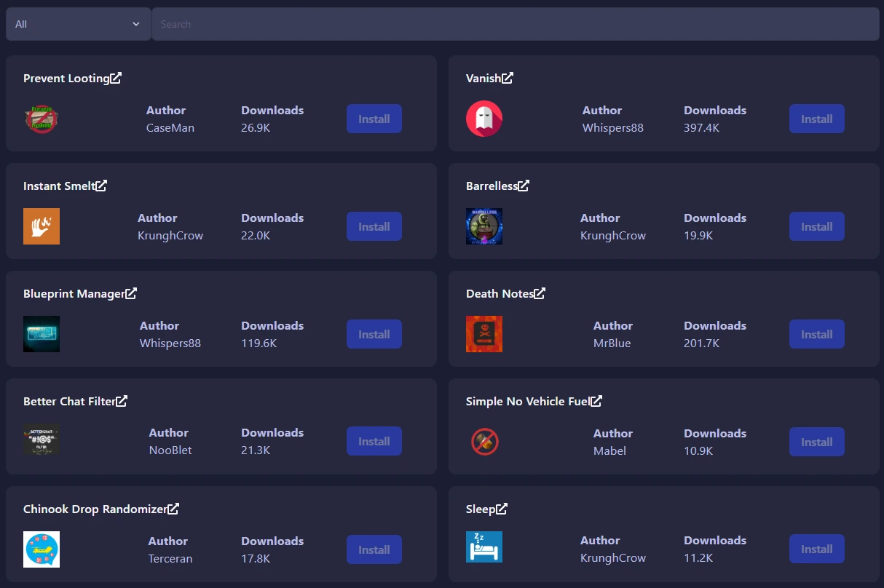Screen dimensions: 884x588
Task: Click the Barrelless external link icon
Action: tap(524, 186)
